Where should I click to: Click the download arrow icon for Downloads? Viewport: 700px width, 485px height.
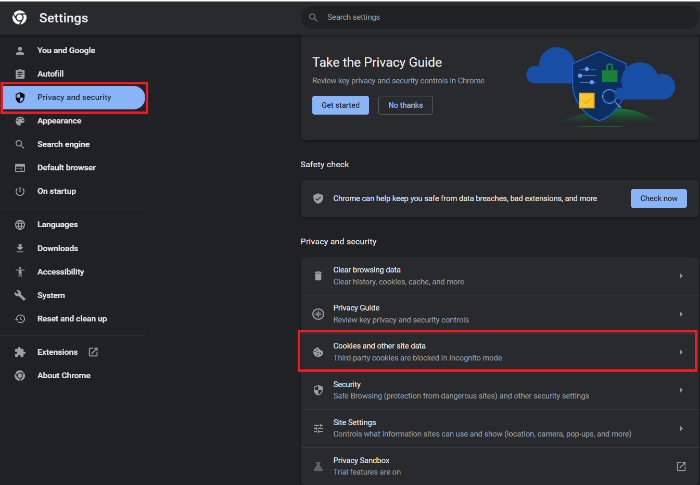pyautogui.click(x=20, y=248)
